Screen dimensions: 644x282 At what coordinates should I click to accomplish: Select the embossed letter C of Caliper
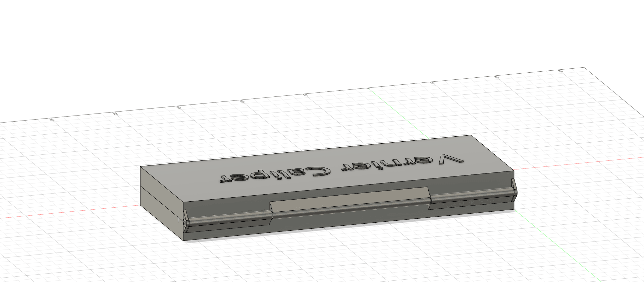pyautogui.click(x=317, y=171)
